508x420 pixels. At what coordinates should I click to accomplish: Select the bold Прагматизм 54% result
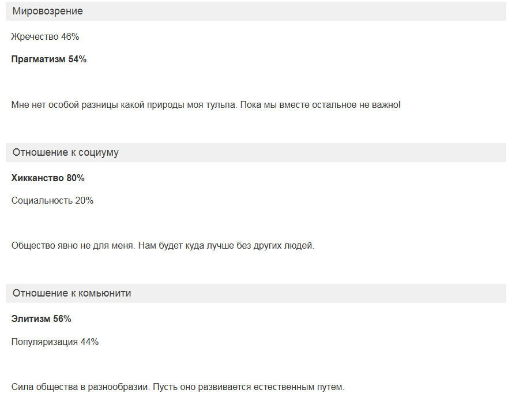coord(49,59)
